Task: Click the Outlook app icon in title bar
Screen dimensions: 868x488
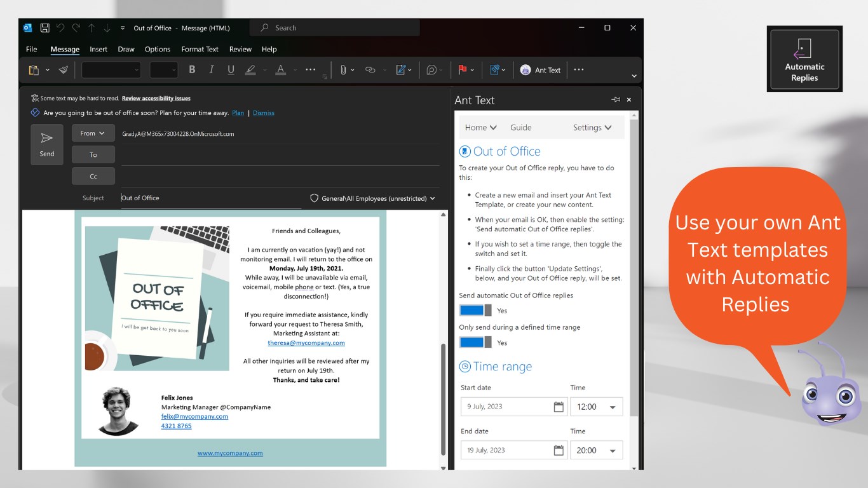Action: pyautogui.click(x=27, y=28)
